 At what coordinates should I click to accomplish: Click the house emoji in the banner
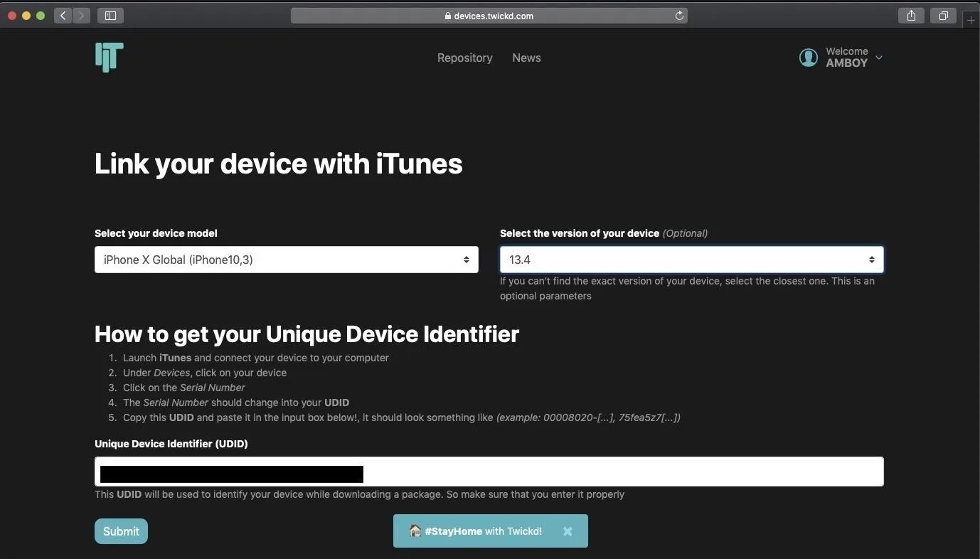tap(415, 531)
